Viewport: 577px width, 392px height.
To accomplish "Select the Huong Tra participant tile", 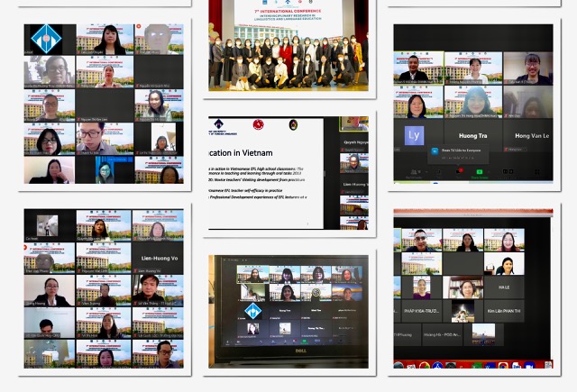I will (x=473, y=135).
